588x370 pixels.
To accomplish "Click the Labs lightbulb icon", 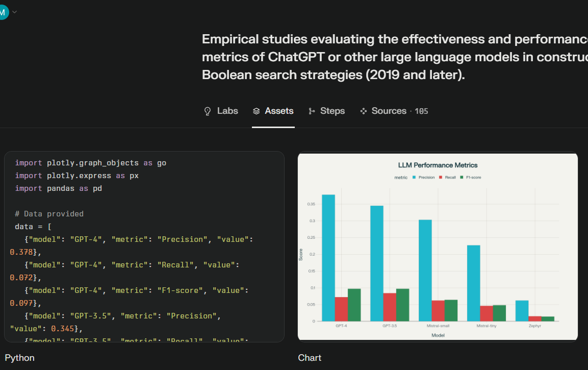I will [208, 111].
